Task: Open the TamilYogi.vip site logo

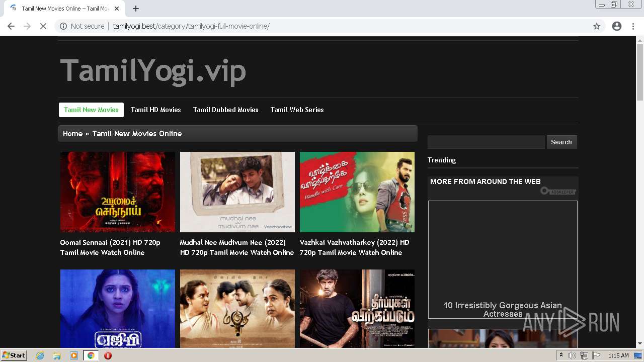Action: [x=153, y=70]
